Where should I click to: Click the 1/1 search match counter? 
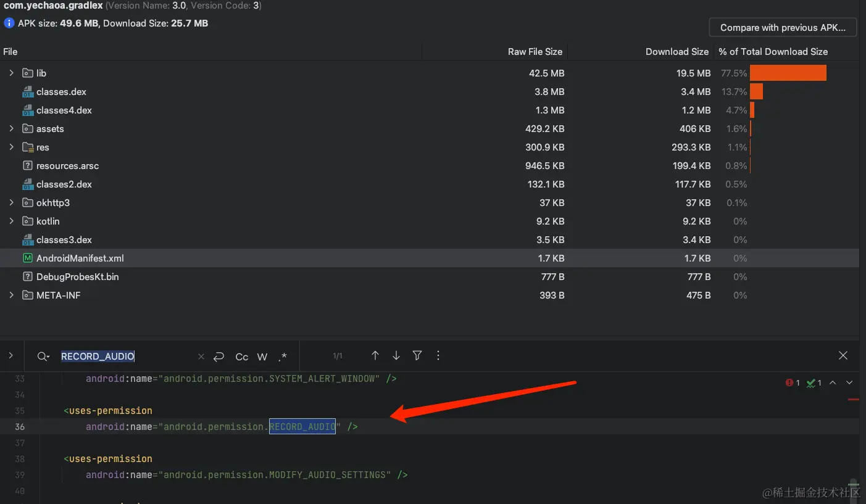click(338, 356)
